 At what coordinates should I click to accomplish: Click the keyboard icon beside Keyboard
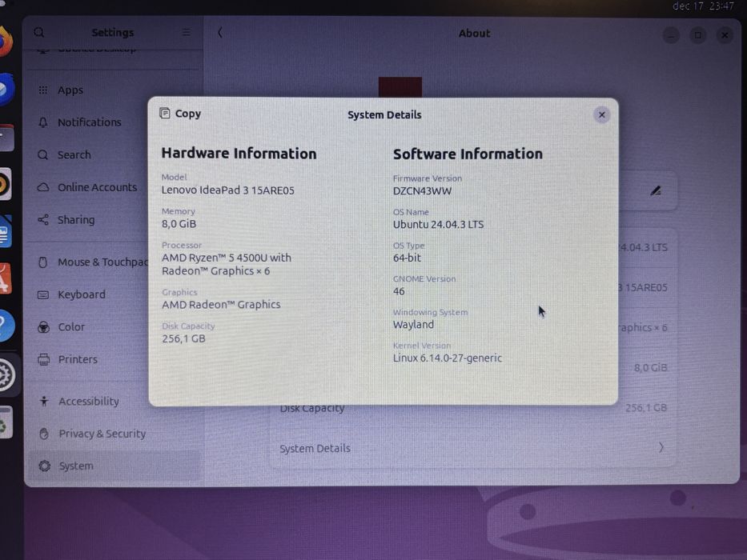pos(43,294)
